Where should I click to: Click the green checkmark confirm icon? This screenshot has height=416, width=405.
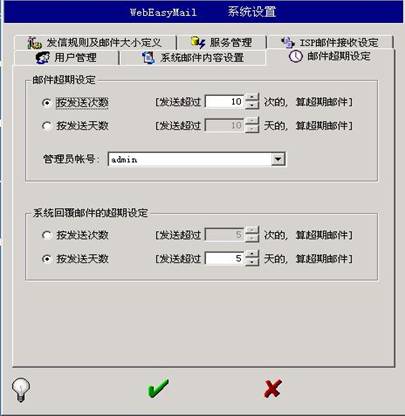(x=158, y=388)
